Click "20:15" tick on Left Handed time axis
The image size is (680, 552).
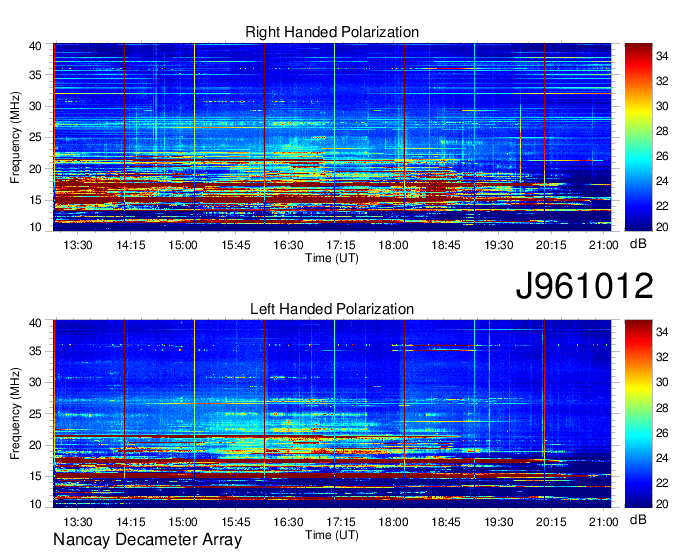pos(551,522)
